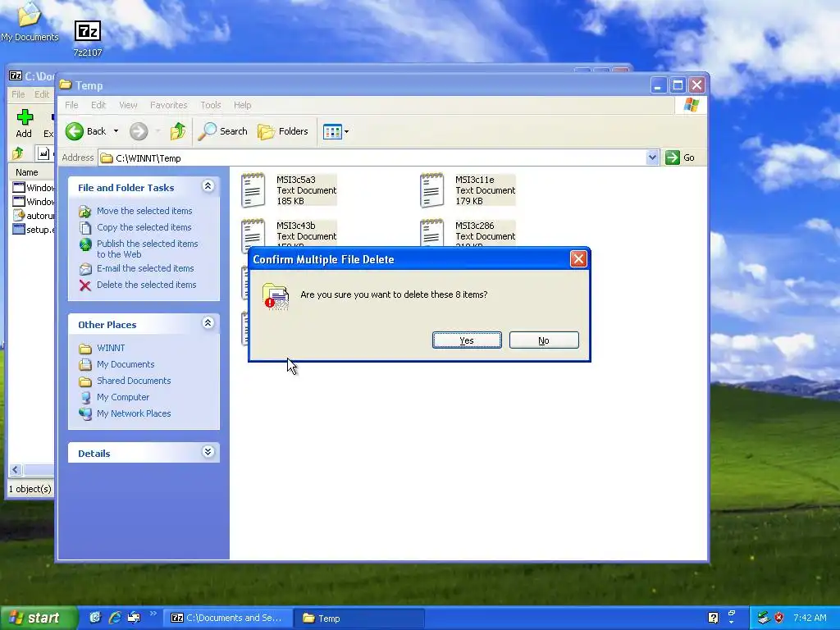Open the 7z2107 desktop icon

pyautogui.click(x=87, y=39)
